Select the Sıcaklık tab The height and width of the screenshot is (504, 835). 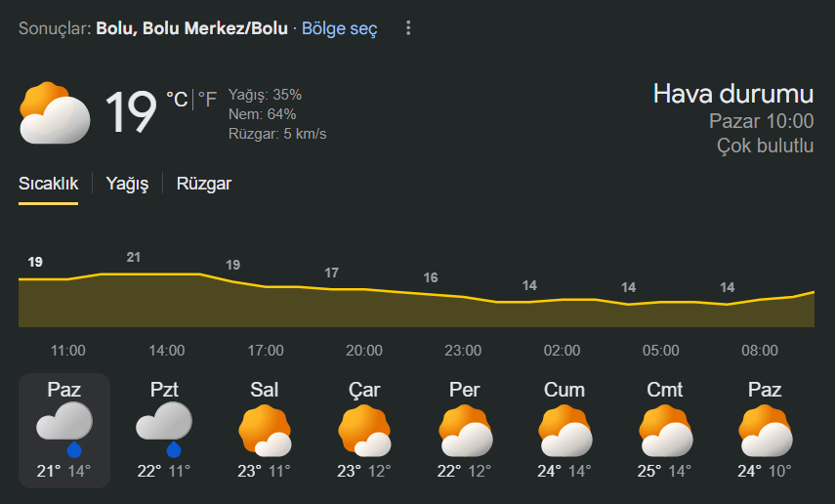click(49, 184)
